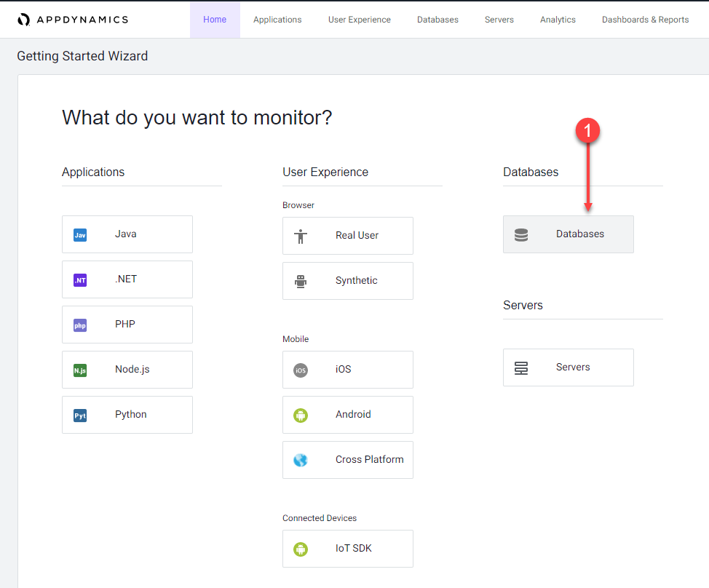Click the Servers section heading
Viewport: 709px width, 588px height.
click(x=523, y=306)
